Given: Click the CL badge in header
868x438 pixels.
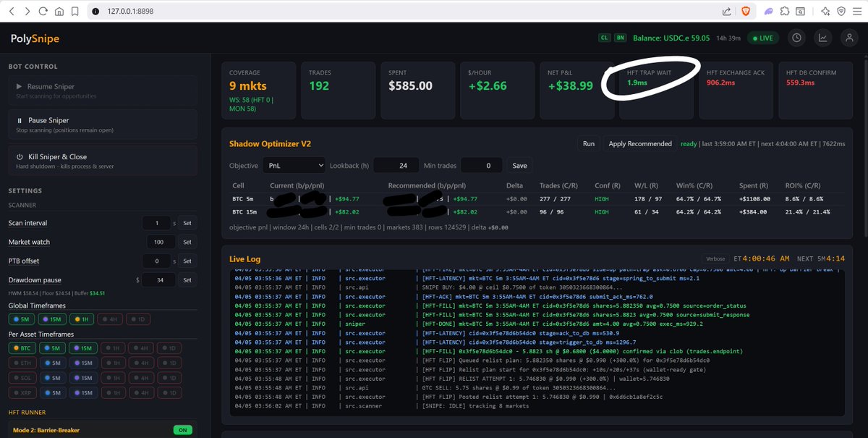Looking at the screenshot, I should [604, 38].
